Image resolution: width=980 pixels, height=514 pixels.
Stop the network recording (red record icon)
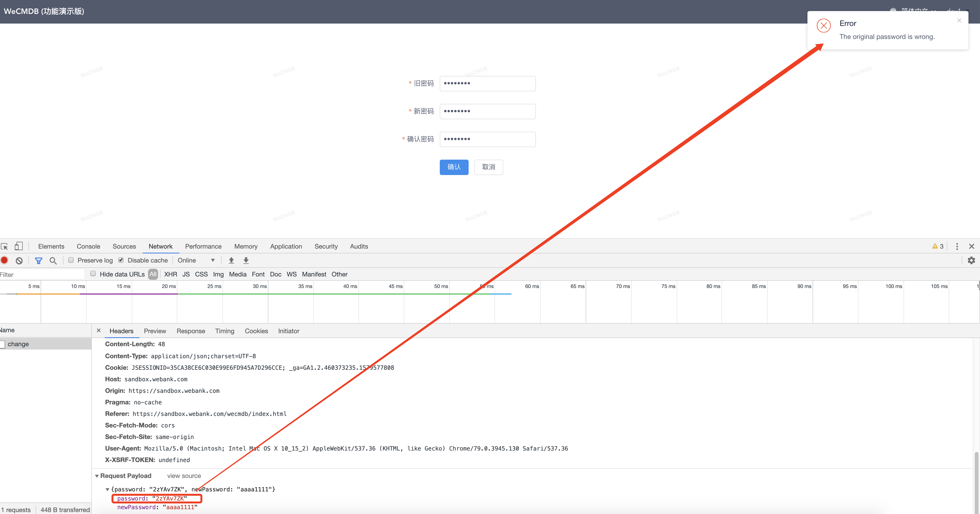(x=4, y=260)
